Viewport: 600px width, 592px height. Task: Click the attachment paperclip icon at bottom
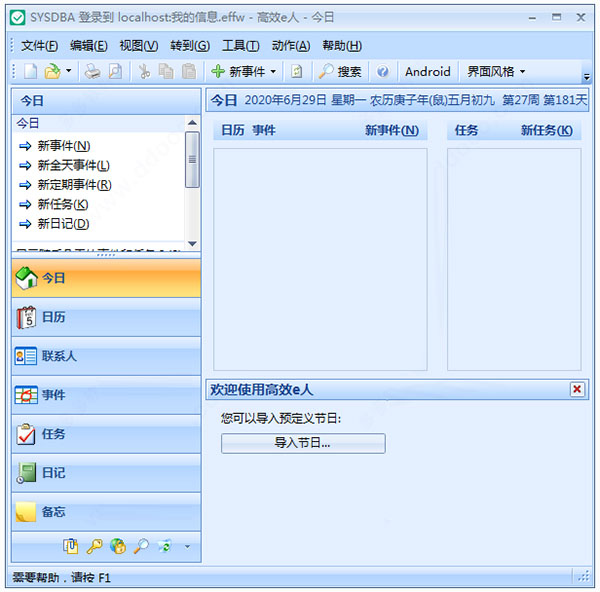(x=70, y=546)
